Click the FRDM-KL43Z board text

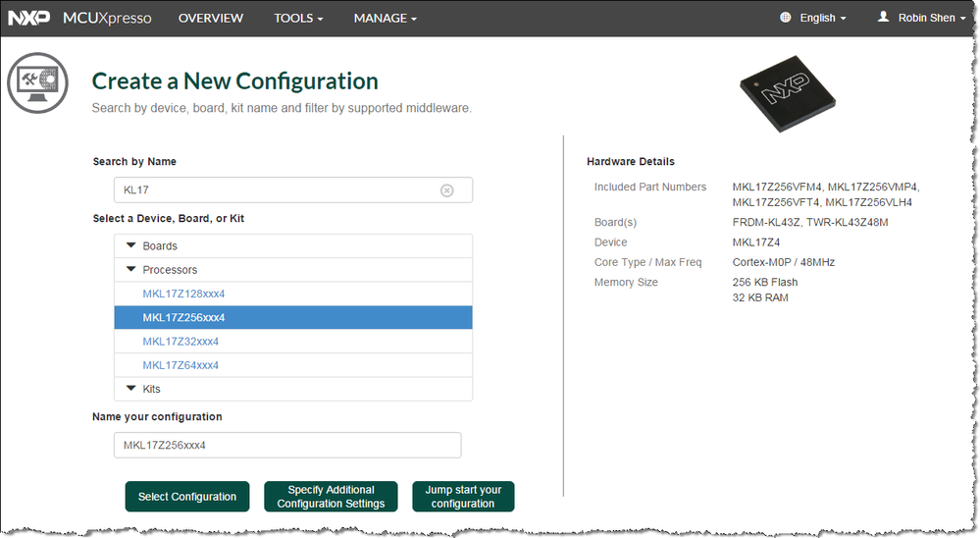pos(765,222)
